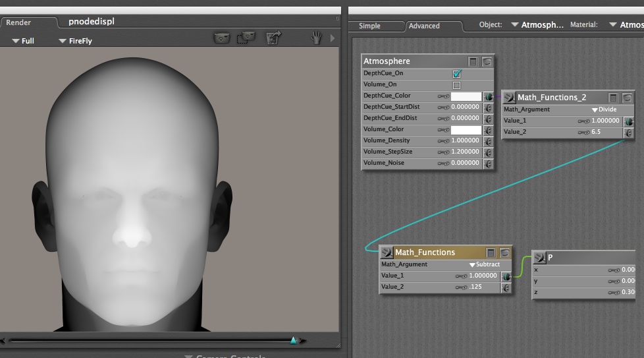Open the Subtract Math_Argument dropdown
This screenshot has height=358, width=644.
pyautogui.click(x=484, y=264)
